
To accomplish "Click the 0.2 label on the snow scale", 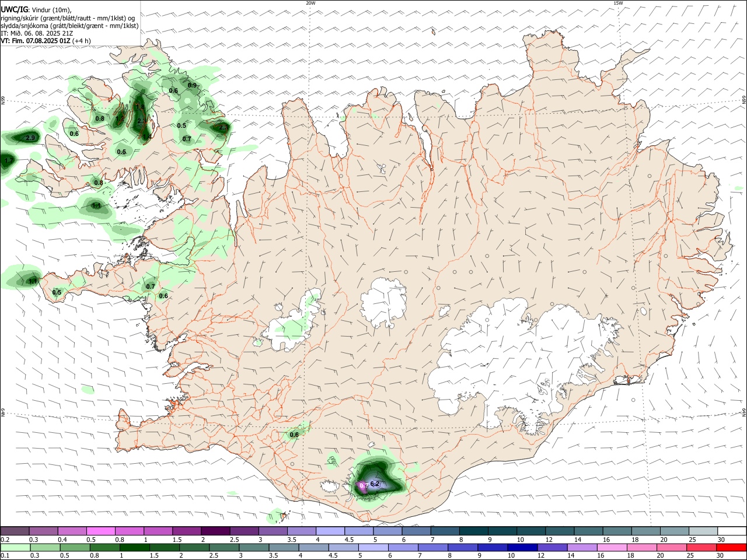I will [x=4, y=540].
